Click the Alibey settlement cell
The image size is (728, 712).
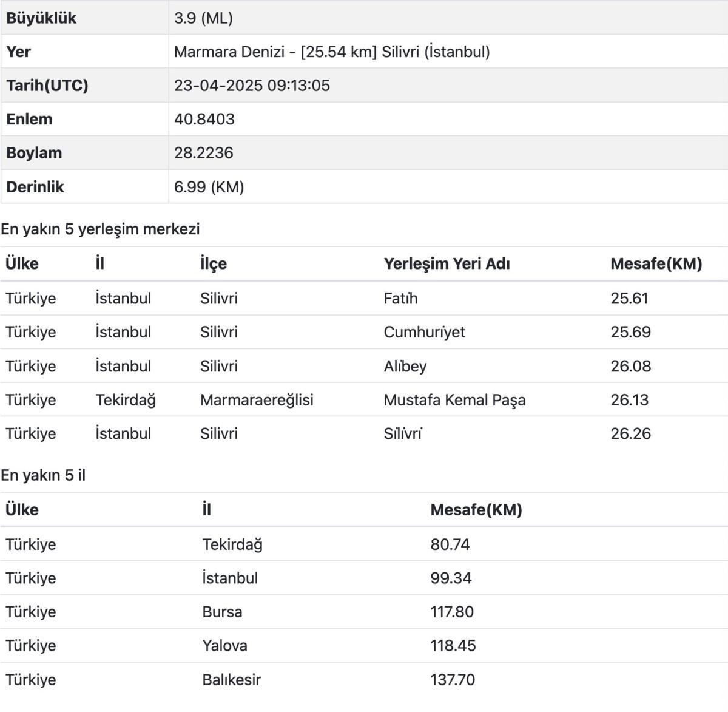tap(405, 366)
